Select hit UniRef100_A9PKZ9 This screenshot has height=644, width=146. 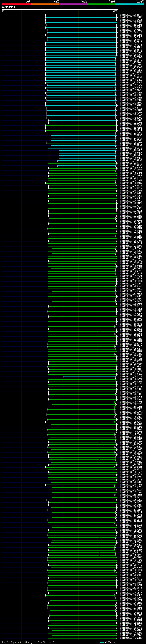pyautogui.click(x=131, y=85)
